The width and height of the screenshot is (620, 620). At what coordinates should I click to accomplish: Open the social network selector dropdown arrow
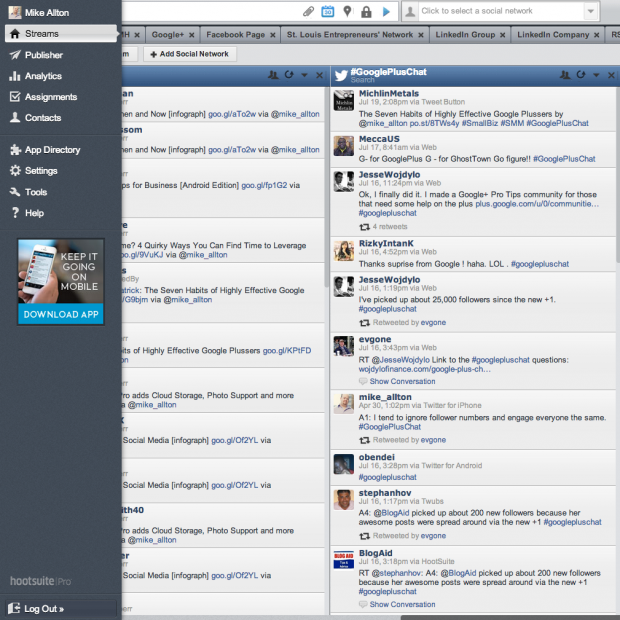(x=591, y=11)
